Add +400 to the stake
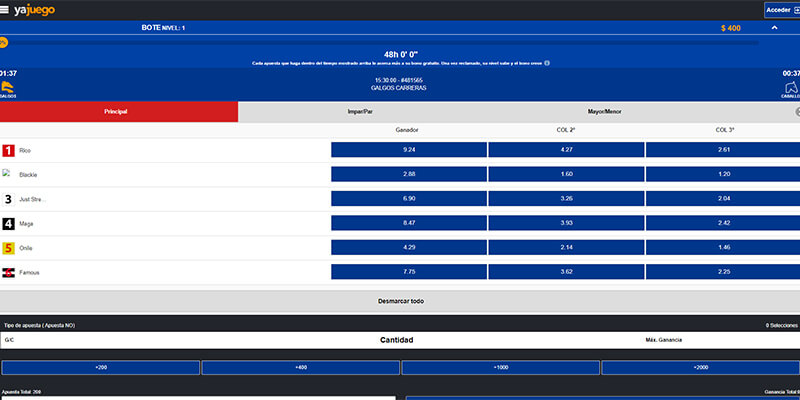Viewport: 800px width, 400px height. (x=301, y=367)
